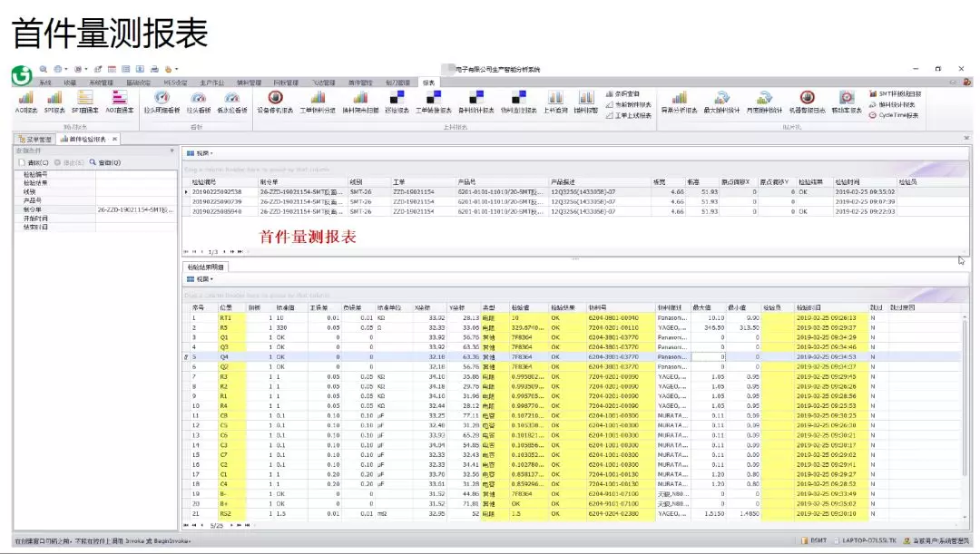Select row with 位置 RT1
The image size is (980, 554).
(x=225, y=318)
